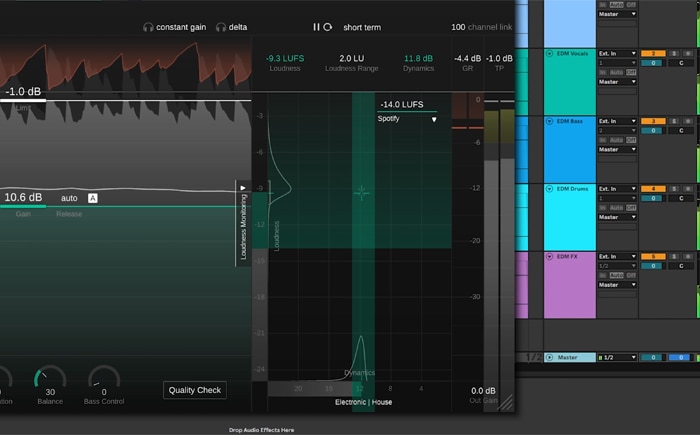This screenshot has height=436, width=700.
Task: Arm the EDM Bass track for recording
Action: pos(688,121)
